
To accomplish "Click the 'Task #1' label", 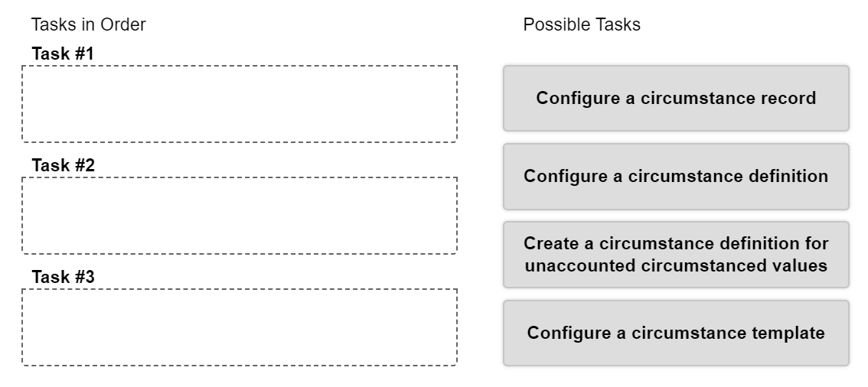I will pos(63,54).
